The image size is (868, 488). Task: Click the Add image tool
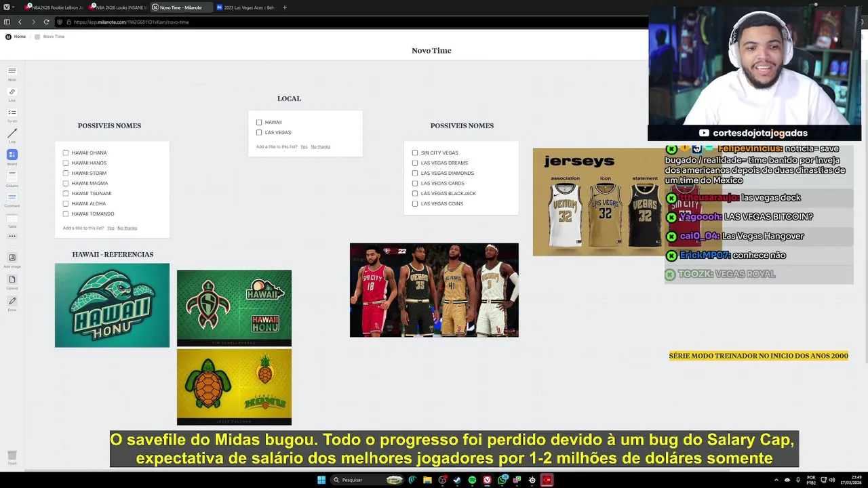tap(12, 260)
